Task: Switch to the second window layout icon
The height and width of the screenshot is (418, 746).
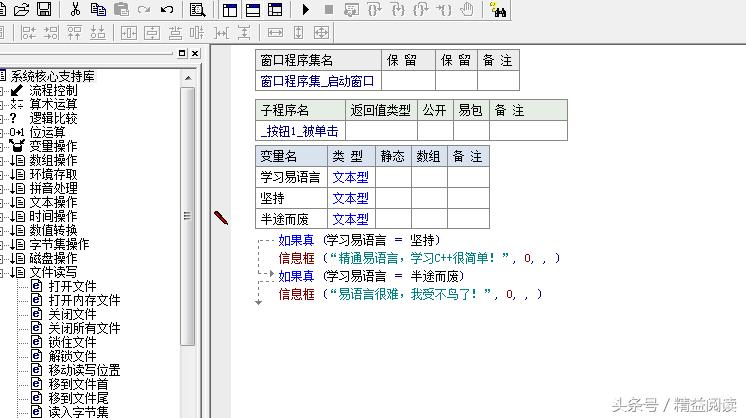Action: click(x=253, y=10)
